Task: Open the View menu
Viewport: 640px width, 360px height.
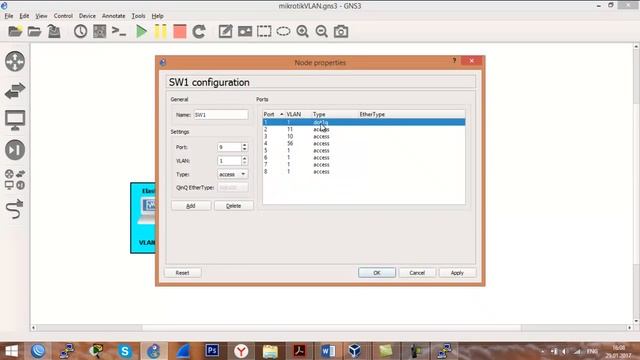Action: 41,16
